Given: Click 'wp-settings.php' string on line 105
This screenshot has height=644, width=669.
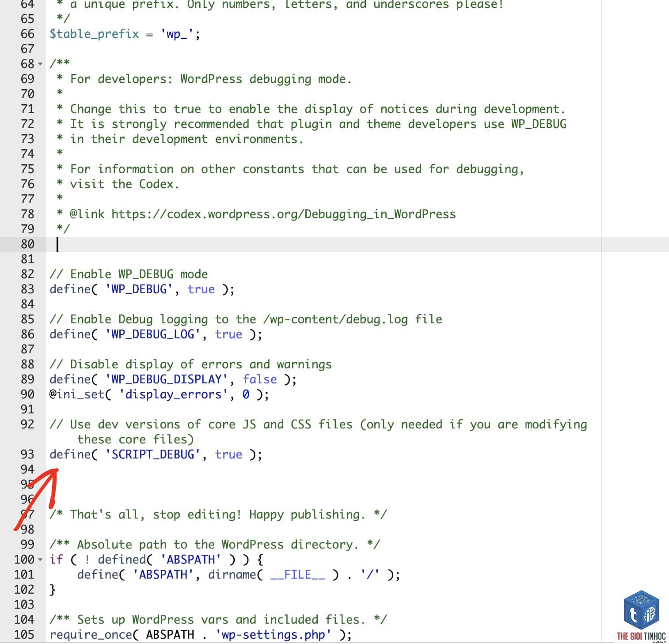Looking at the screenshot, I should (x=274, y=635).
